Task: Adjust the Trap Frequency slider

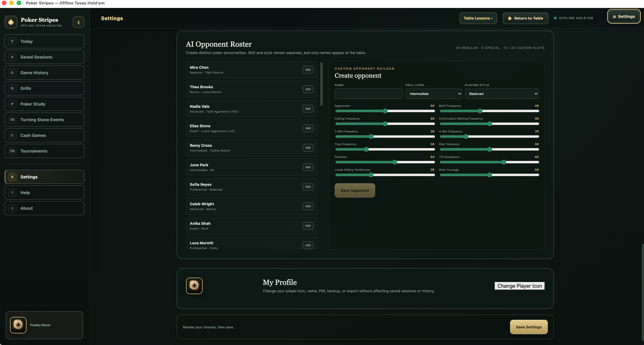Action: click(385, 149)
